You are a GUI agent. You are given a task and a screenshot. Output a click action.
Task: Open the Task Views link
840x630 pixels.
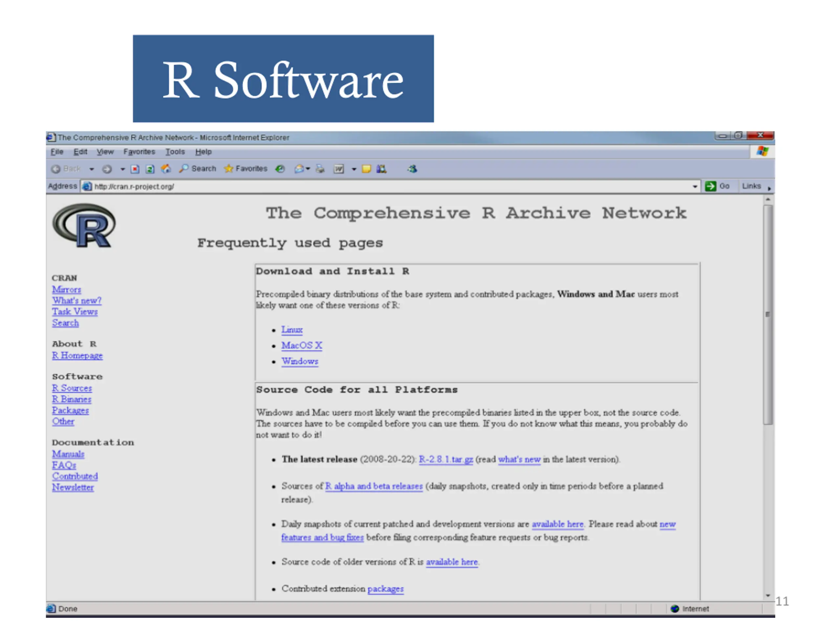coord(75,312)
